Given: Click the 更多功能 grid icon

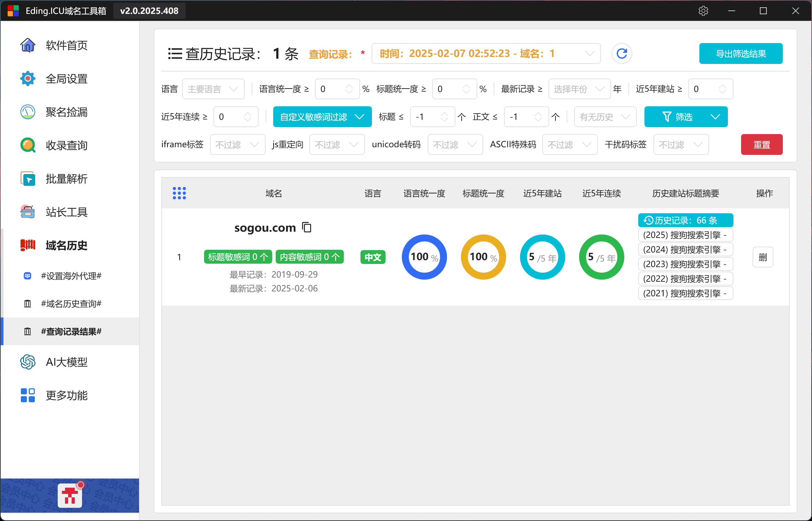Looking at the screenshot, I should click(x=28, y=395).
